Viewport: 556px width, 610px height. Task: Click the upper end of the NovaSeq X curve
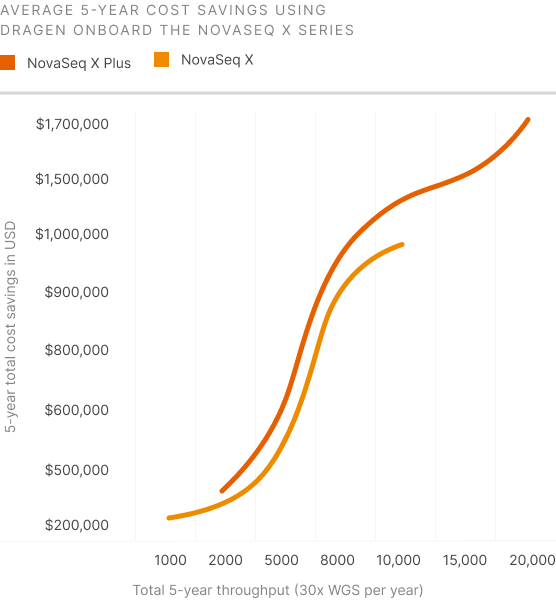(x=402, y=245)
